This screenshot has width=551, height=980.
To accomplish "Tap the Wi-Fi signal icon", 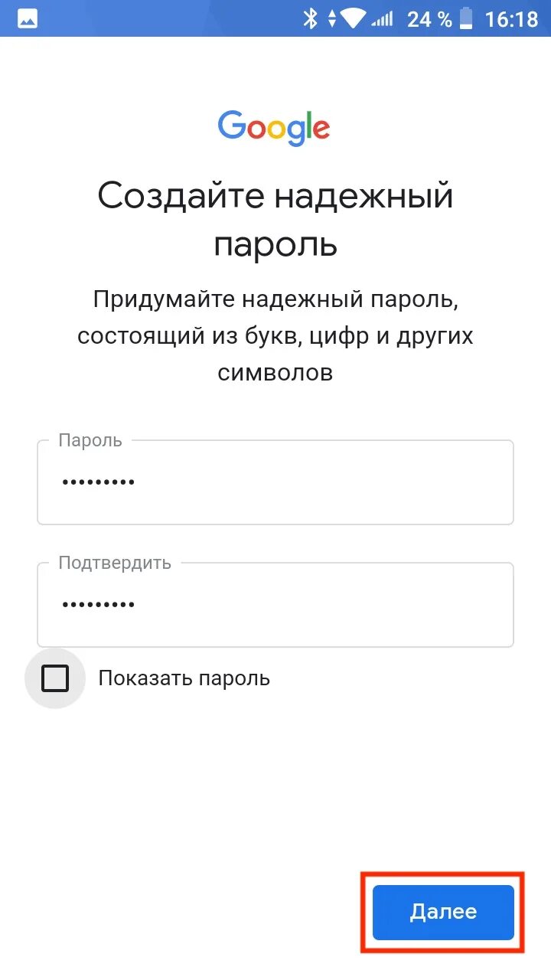I will click(x=353, y=19).
